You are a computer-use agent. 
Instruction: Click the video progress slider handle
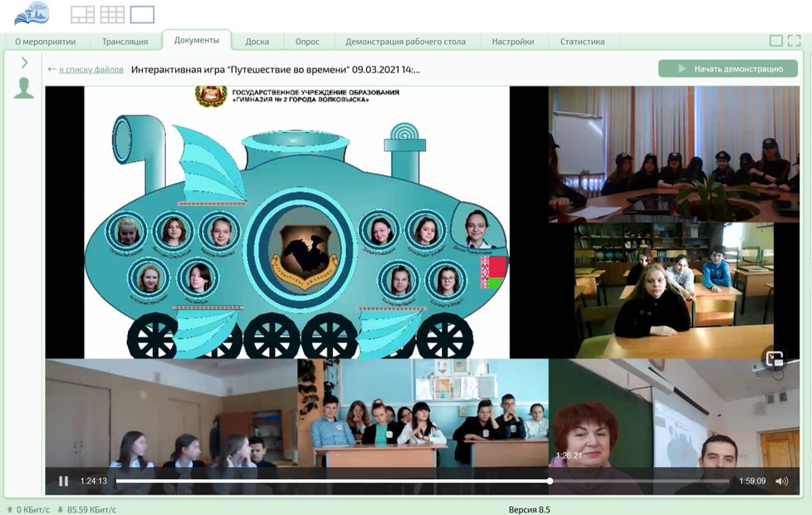[x=550, y=481]
